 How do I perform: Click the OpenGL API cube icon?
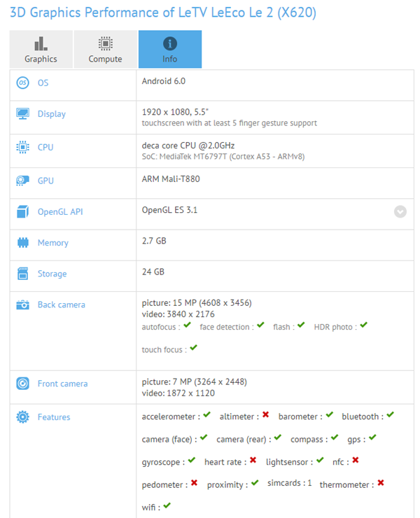coord(23,211)
